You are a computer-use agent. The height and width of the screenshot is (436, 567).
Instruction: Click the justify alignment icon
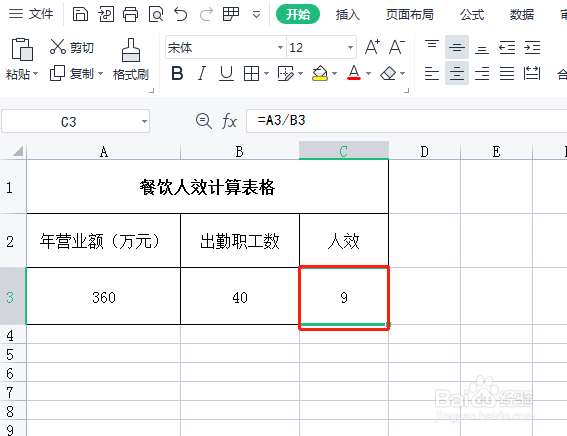point(507,73)
